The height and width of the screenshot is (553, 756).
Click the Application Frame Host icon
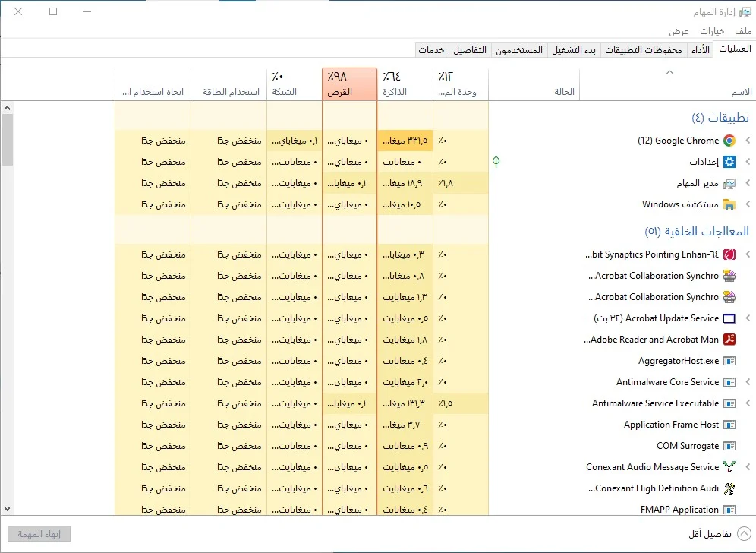coord(729,425)
